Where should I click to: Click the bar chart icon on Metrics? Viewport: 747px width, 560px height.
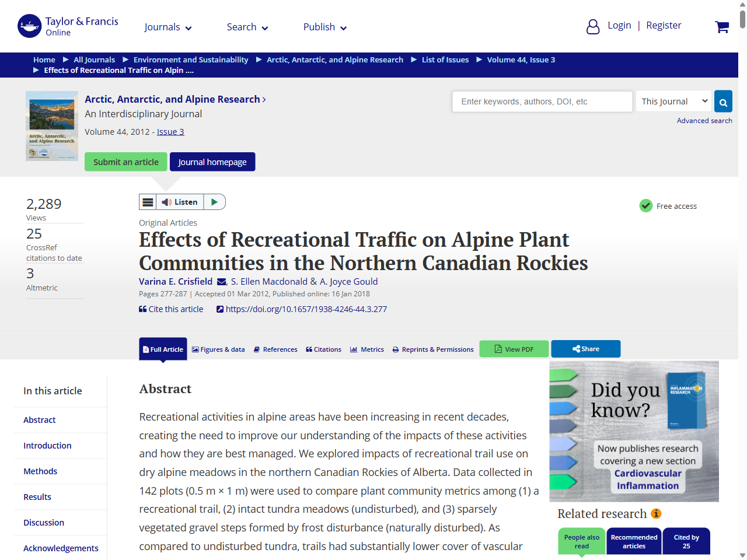click(354, 349)
